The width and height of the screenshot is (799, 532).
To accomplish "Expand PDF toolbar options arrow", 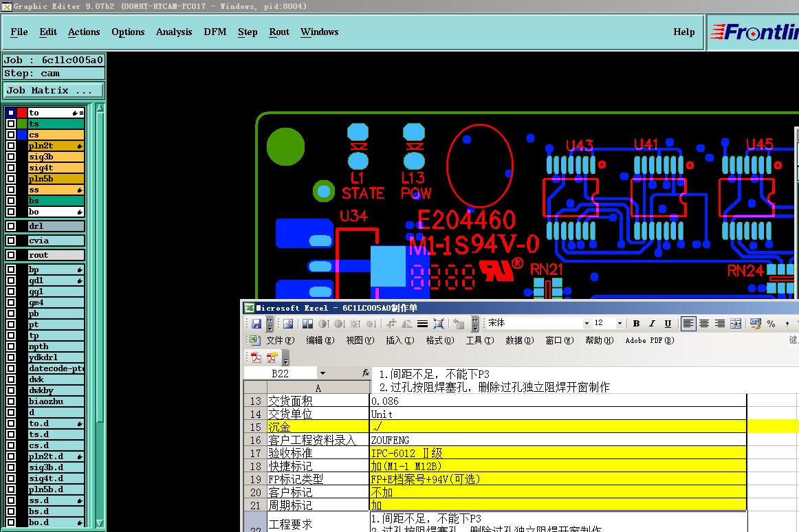I will [285, 357].
